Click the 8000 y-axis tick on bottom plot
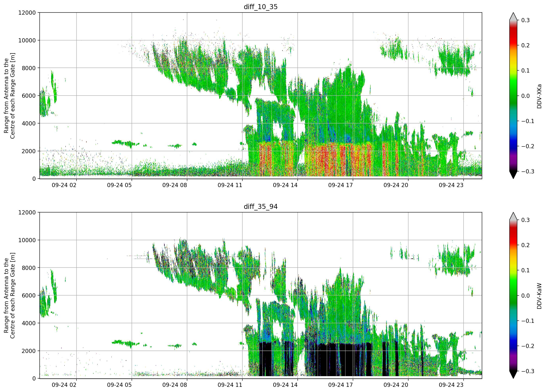This screenshot has width=546, height=392. (x=29, y=268)
